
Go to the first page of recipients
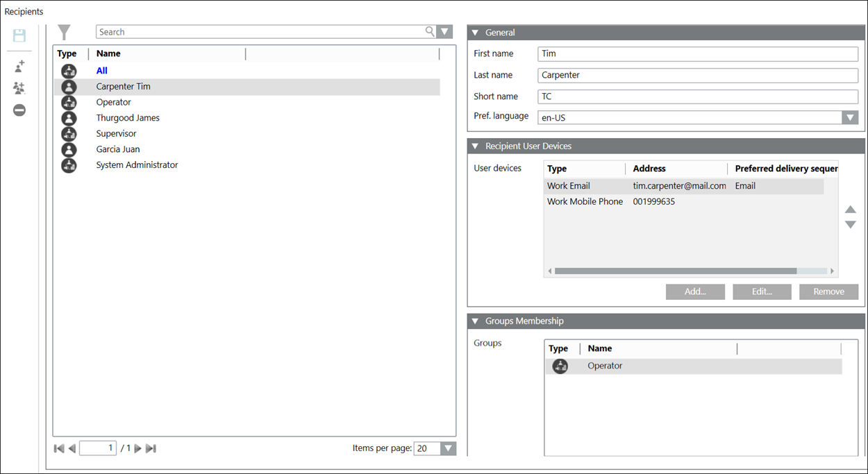click(59, 449)
